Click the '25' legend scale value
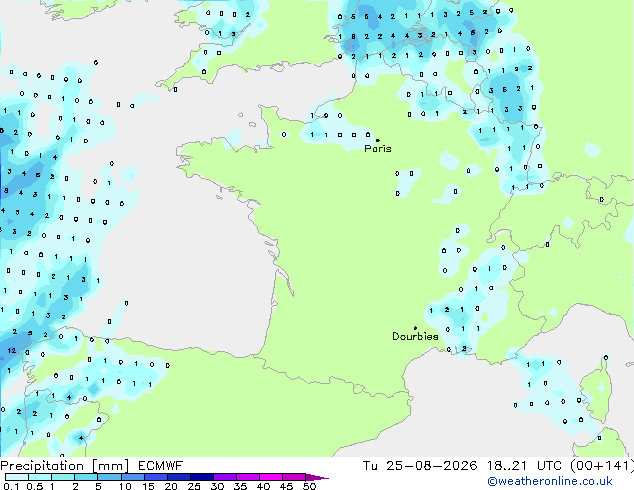 tap(194, 486)
